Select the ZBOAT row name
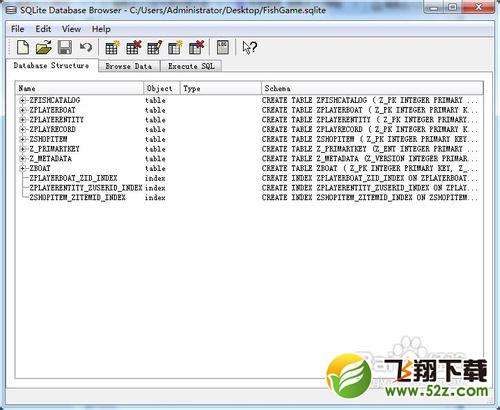The image size is (500, 410). tap(40, 168)
